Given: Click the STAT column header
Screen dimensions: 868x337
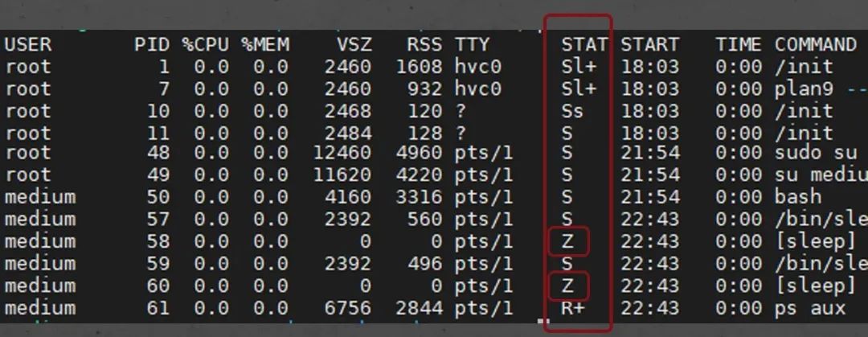Looking at the screenshot, I should [x=584, y=44].
